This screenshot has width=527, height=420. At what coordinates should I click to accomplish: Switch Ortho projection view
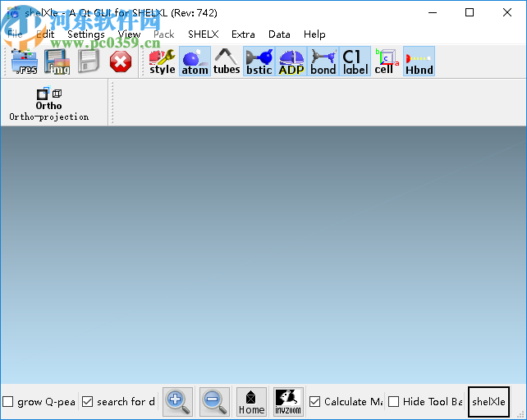[x=48, y=103]
